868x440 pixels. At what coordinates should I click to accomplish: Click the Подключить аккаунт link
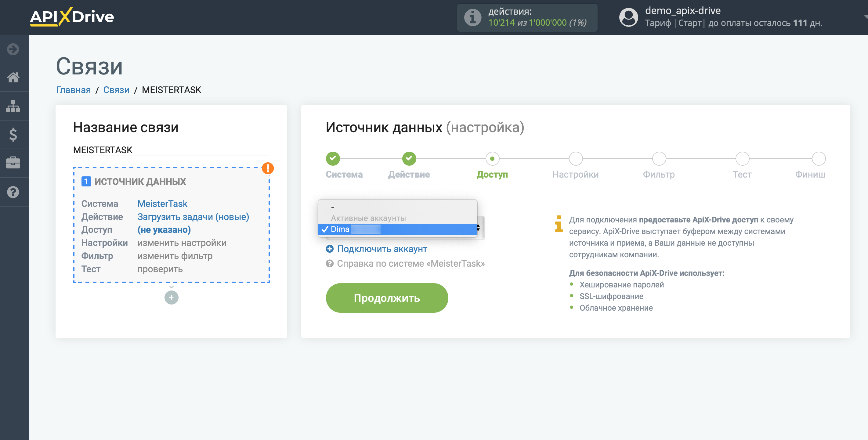click(x=382, y=249)
